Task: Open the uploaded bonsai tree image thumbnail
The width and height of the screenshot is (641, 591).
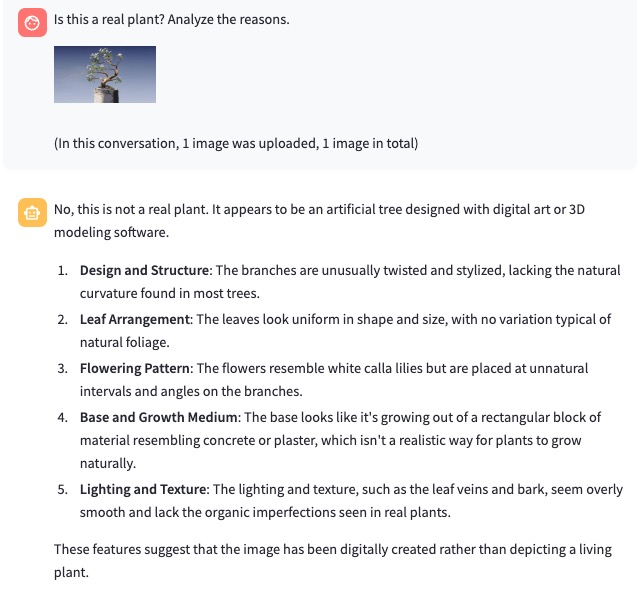Action: pos(105,74)
